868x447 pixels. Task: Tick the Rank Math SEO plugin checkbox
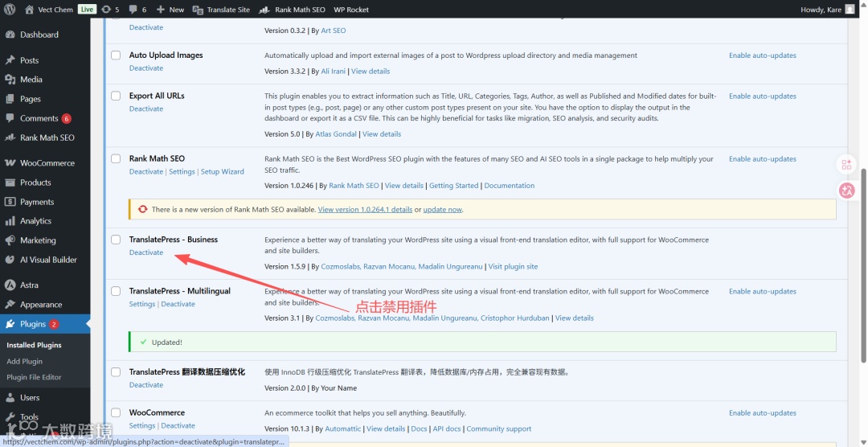point(116,158)
